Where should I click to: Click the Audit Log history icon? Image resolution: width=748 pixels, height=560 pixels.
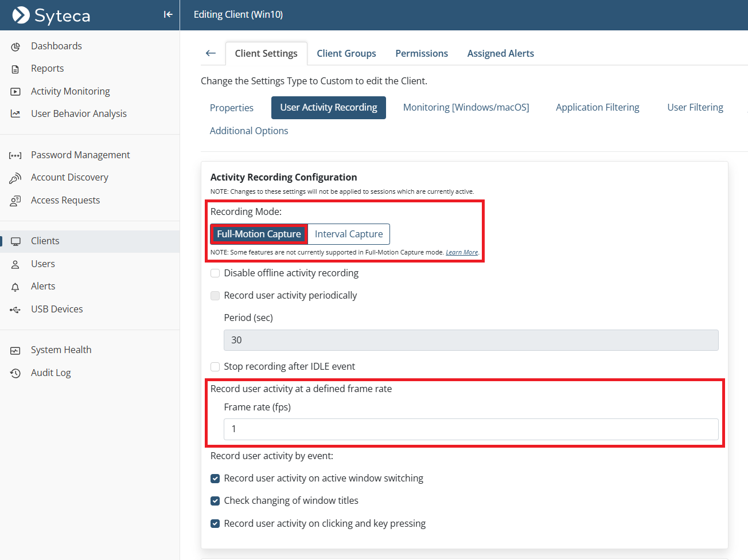(15, 373)
